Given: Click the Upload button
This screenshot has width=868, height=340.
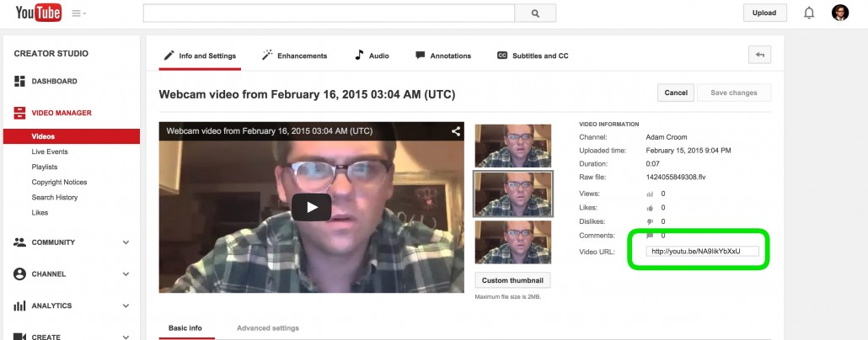Looking at the screenshot, I should 764,13.
